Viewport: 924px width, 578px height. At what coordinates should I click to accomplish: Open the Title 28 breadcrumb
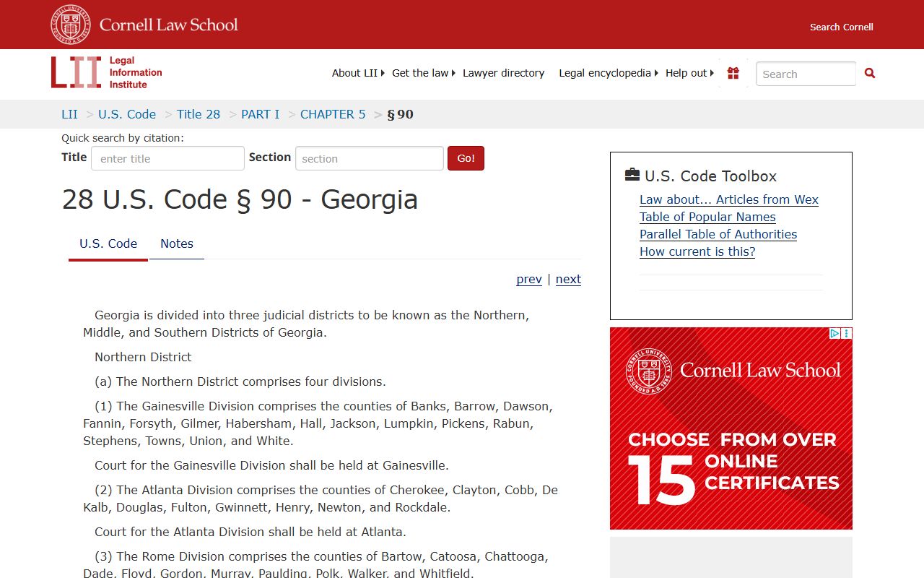pyautogui.click(x=199, y=114)
